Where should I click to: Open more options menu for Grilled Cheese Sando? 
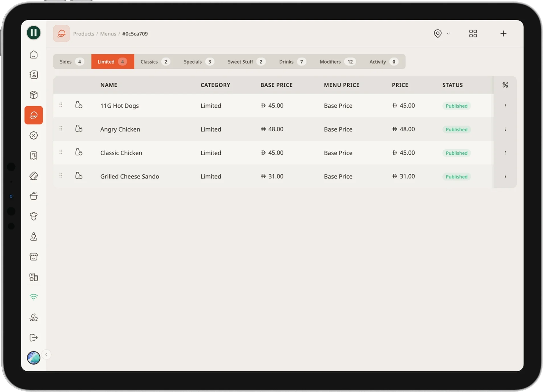click(505, 177)
